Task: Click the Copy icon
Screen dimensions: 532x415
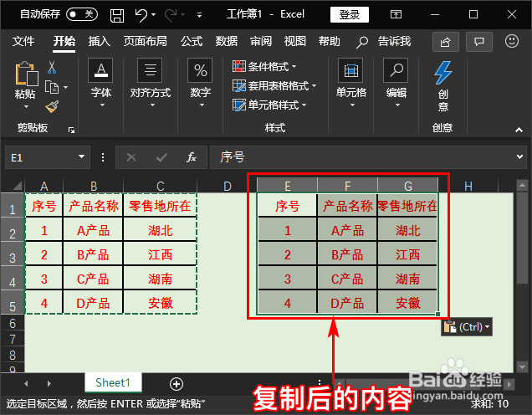Action: point(52,88)
